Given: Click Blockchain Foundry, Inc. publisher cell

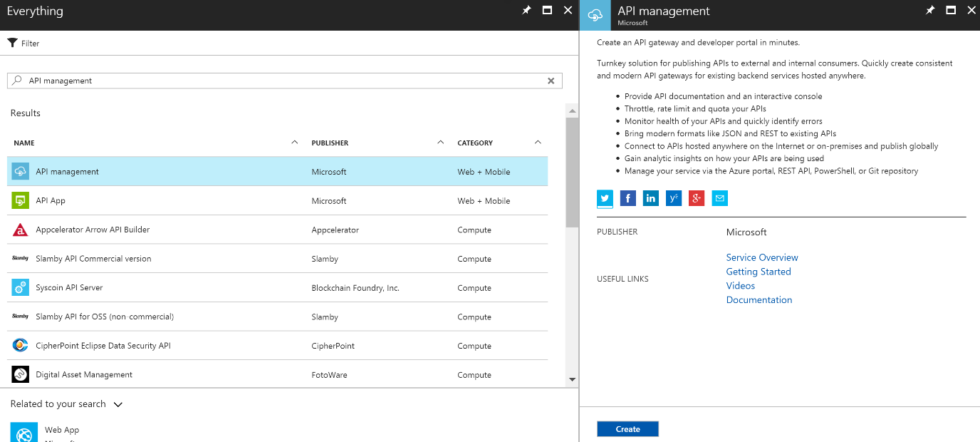Looking at the screenshot, I should [355, 288].
